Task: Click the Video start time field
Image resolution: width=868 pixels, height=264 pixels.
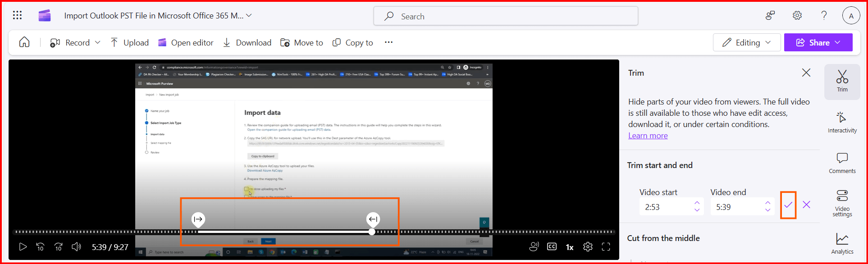Action: [665, 207]
